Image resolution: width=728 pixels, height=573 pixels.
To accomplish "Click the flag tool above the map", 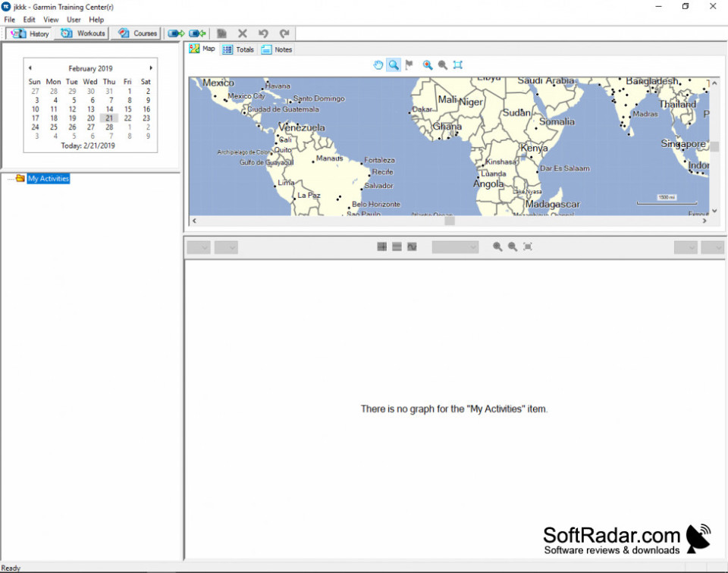I will pyautogui.click(x=409, y=65).
